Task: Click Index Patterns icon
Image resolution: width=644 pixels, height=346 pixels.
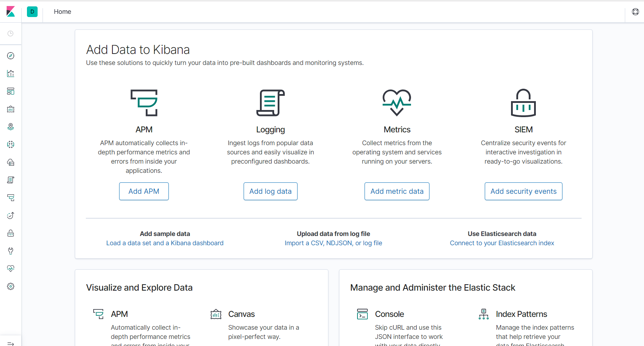Action: 484,314
